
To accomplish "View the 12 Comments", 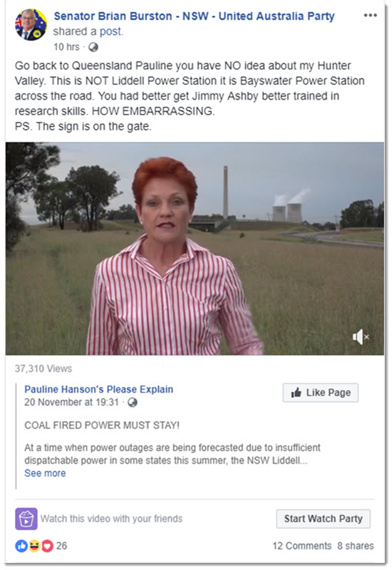I will [x=301, y=546].
